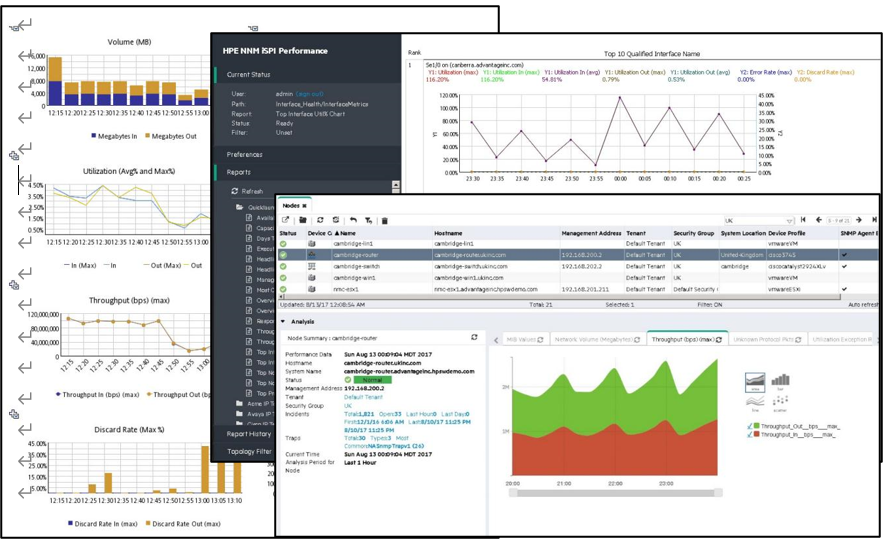Screen dimensions: 886x543
Task: Open Topology Filter section
Action: pyautogui.click(x=249, y=451)
